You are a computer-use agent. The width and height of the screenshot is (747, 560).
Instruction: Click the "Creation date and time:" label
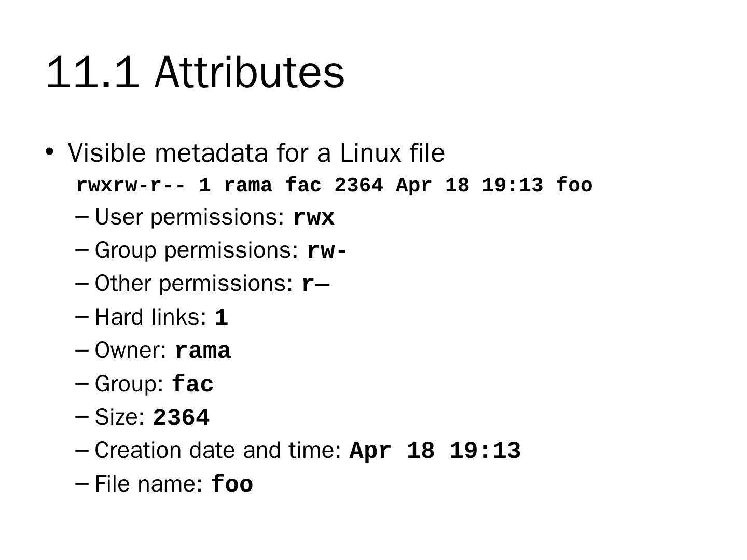tap(218, 451)
